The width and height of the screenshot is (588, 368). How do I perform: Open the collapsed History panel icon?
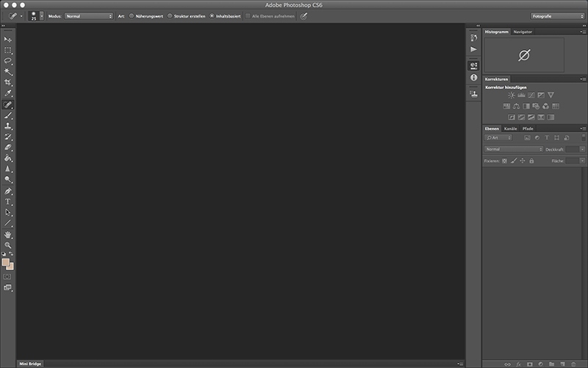(474, 38)
